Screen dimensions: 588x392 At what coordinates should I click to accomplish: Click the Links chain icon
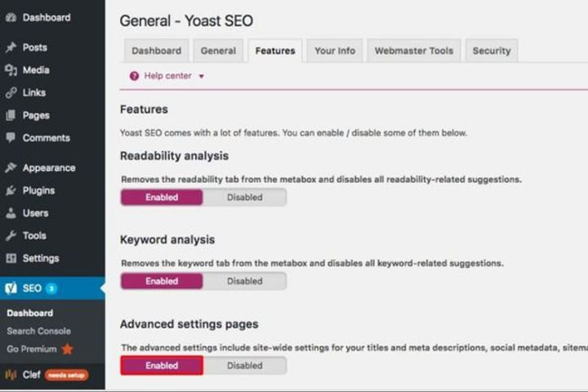click(x=11, y=92)
